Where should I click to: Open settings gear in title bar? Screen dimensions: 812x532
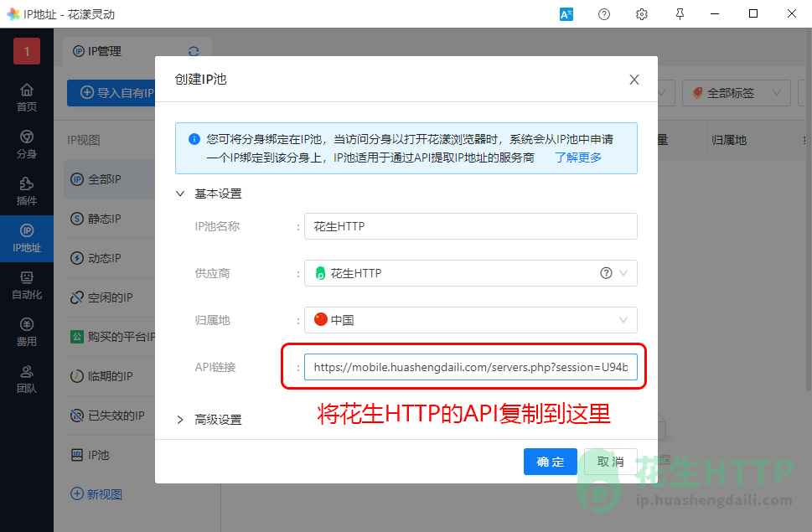point(642,14)
